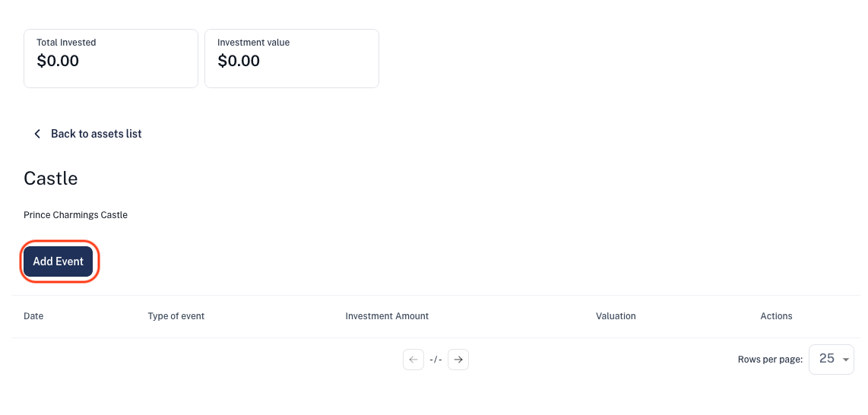Go to the previous page using left arrow
Image resolution: width=868 pixels, height=415 pixels.
tap(413, 360)
